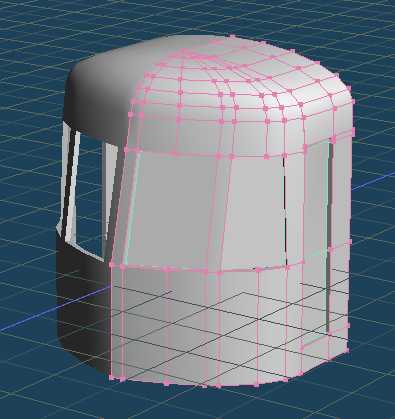This screenshot has height=419, width=395.
Task: Click the large left front windshield face
Action: point(172,209)
